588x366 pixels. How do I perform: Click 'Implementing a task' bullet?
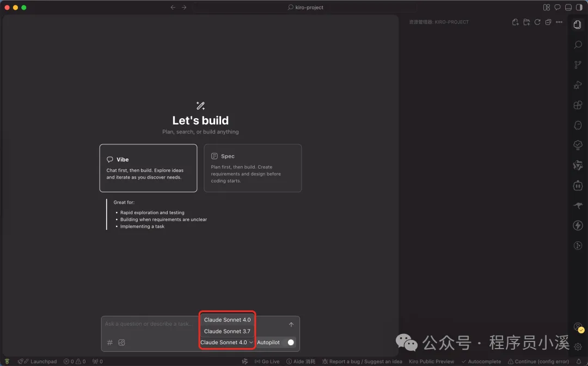(142, 227)
